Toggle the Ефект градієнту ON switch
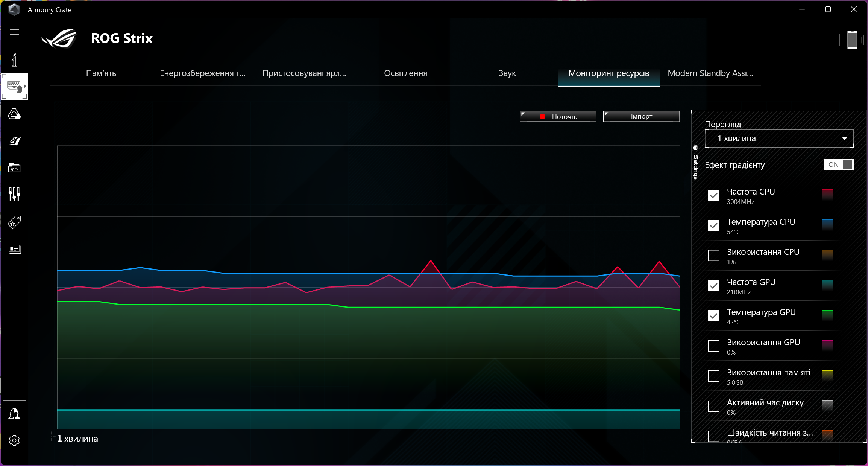The image size is (868, 466). (x=839, y=164)
